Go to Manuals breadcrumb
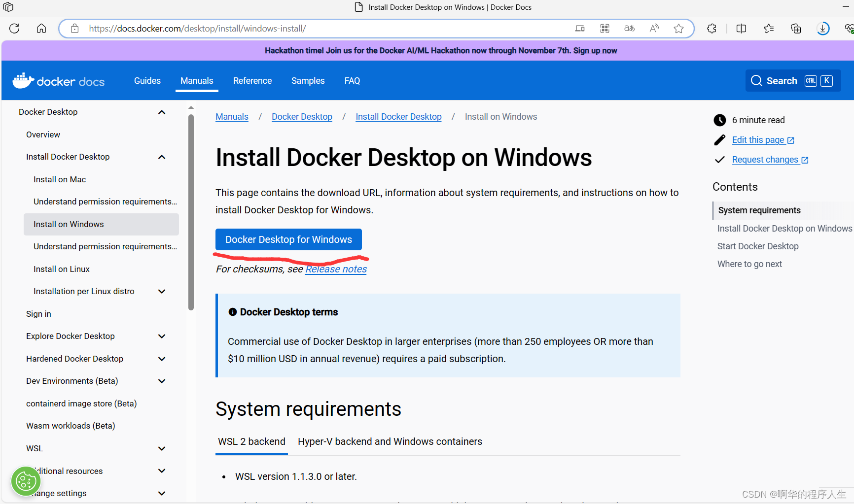Screen dimensions: 854x504 point(232,117)
